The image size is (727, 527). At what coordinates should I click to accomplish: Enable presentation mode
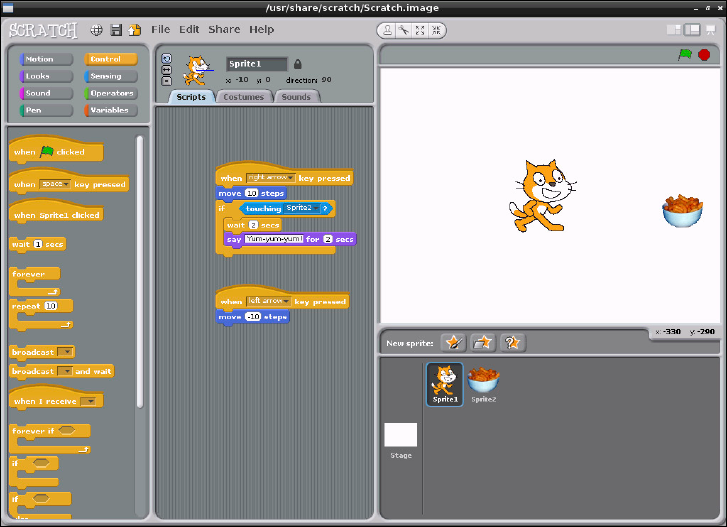709,30
